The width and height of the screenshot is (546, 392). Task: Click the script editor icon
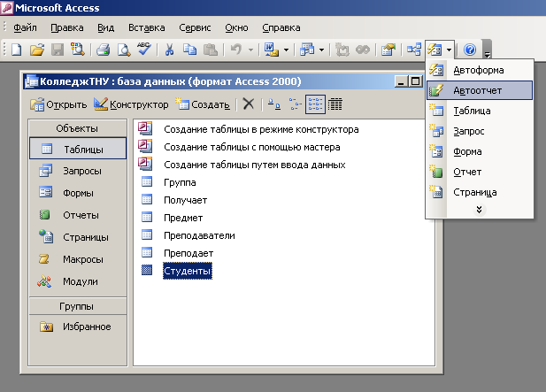pos(363,50)
